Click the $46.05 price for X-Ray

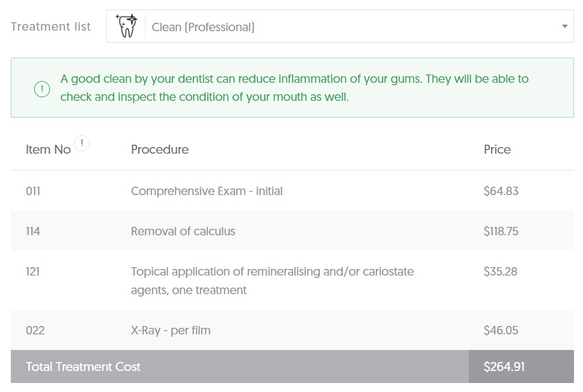(x=501, y=330)
